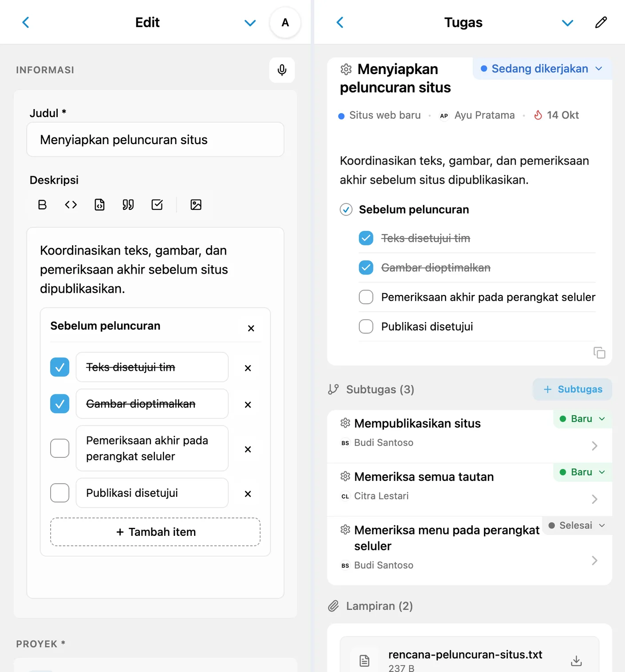
Task: Insert checklist via the checkbox toolbar icon
Action: tap(157, 204)
